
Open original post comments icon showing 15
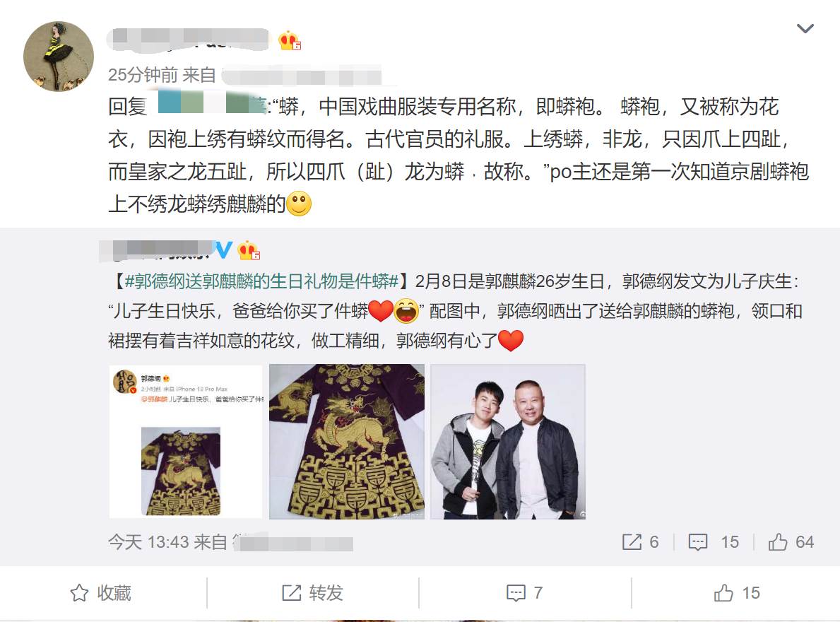tap(714, 541)
